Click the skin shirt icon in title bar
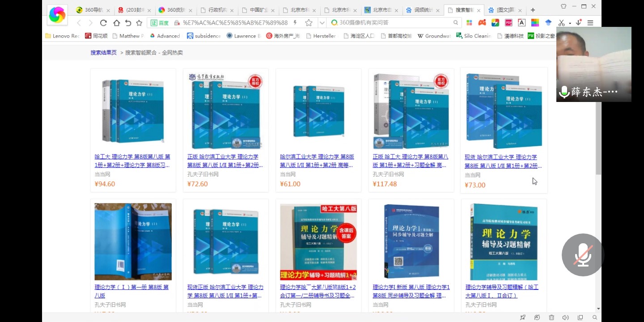644x322 pixels. 563,6
